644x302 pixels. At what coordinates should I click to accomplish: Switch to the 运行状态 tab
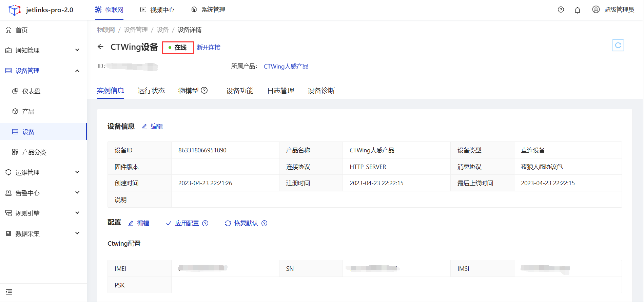pos(151,91)
